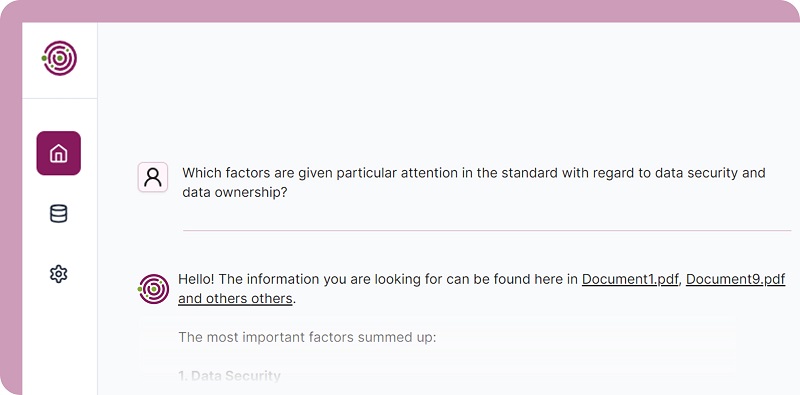
Task: Open the Document1.pdf link
Action: click(x=630, y=279)
